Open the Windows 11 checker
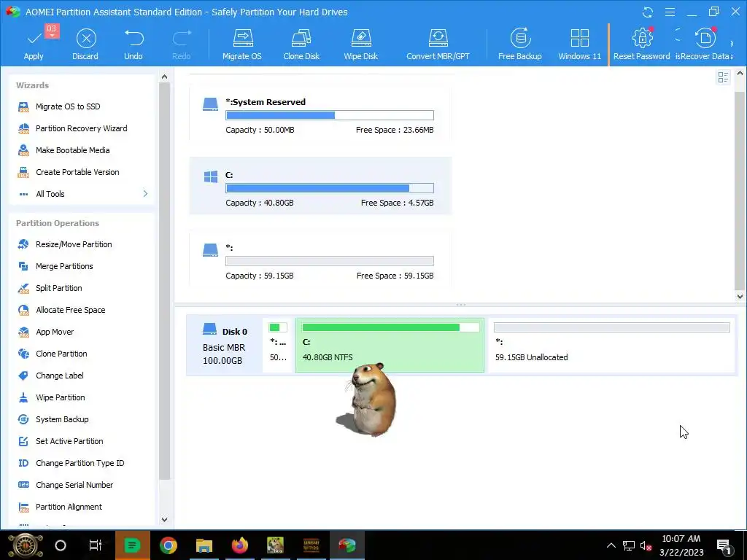Viewport: 747px width, 560px height. click(x=579, y=44)
